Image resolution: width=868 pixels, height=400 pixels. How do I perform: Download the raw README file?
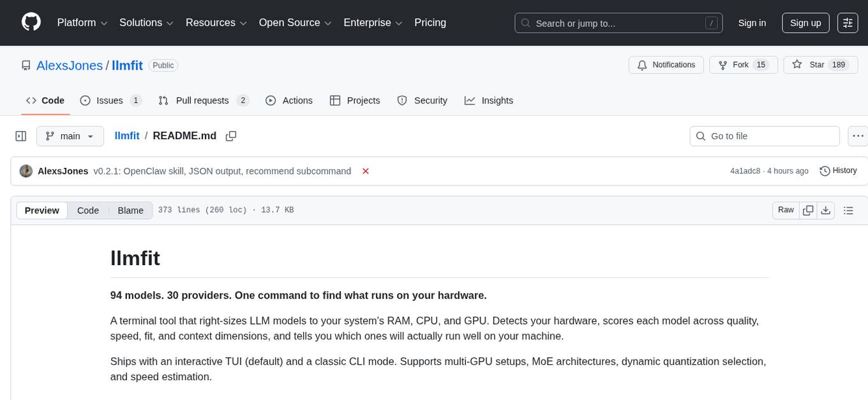[x=826, y=210]
